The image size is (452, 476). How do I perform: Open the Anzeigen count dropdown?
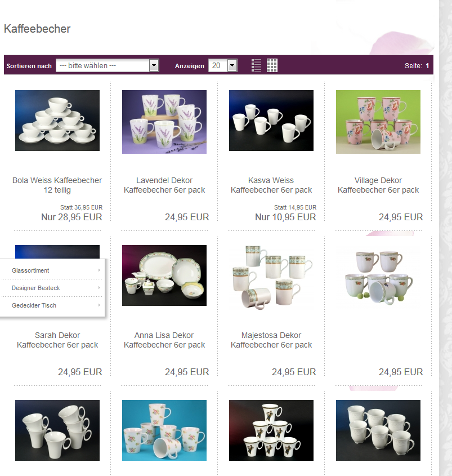pos(223,65)
